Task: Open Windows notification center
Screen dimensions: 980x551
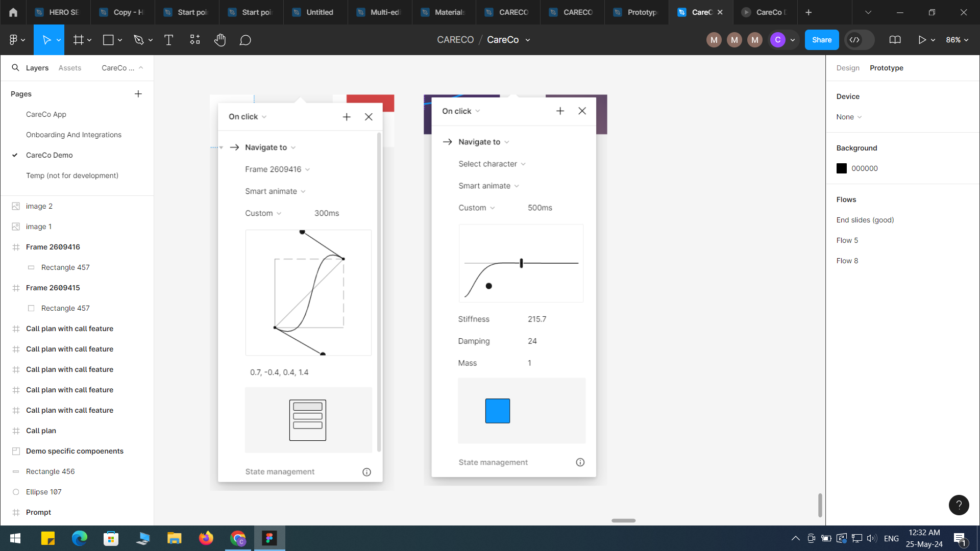Action: (x=960, y=539)
